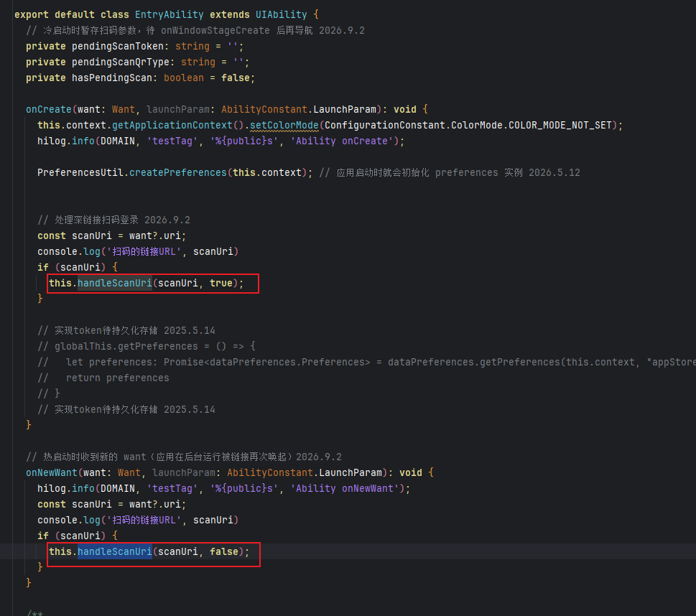Click the 'Ability onNewWant' string literal
Screen dimensions: 696x616
pyautogui.click(x=345, y=489)
